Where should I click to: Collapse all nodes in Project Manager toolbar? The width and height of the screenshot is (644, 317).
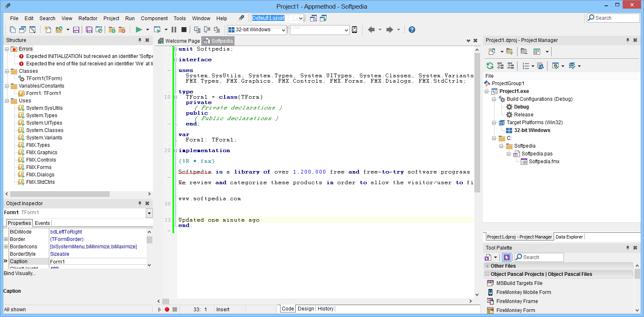click(x=511, y=66)
